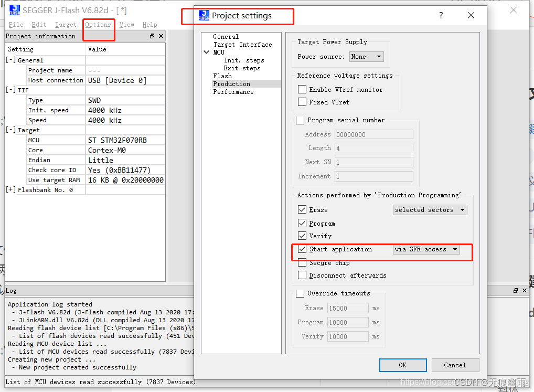Open the Options menu
Screen dimensions: 534x392
point(98,25)
